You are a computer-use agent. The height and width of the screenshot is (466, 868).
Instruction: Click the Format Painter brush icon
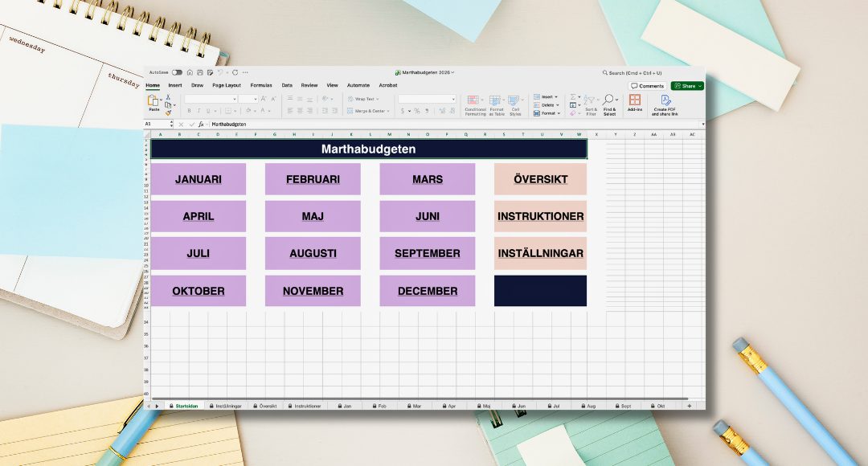point(168,112)
